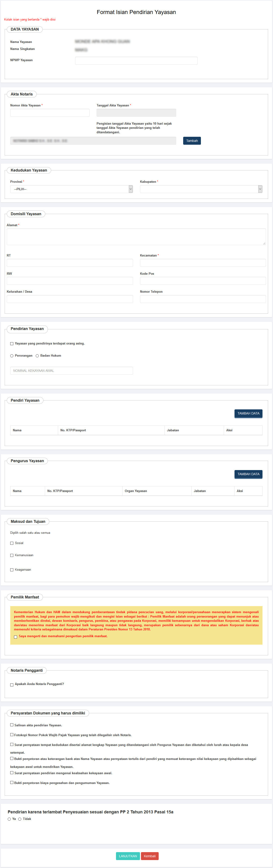
Task: Click TAMBAH DATA in Pendiri Yayasan
Action: 248,413
